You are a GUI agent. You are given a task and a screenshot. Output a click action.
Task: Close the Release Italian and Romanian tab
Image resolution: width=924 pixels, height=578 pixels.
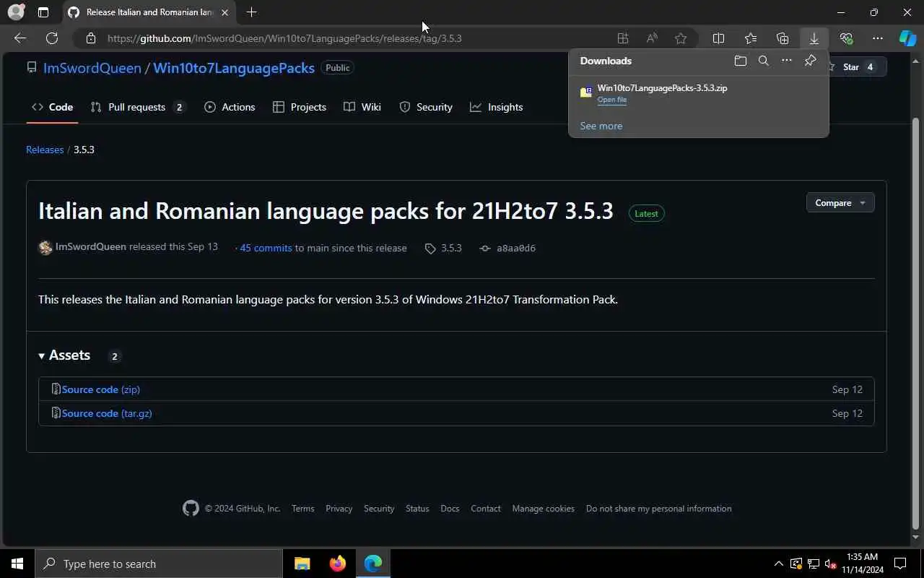225,12
